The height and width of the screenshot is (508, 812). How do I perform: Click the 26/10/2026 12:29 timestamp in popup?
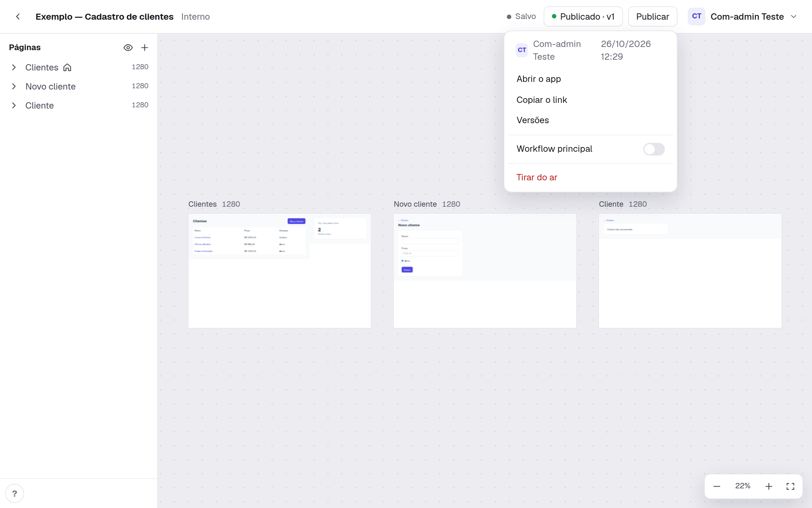(x=625, y=50)
